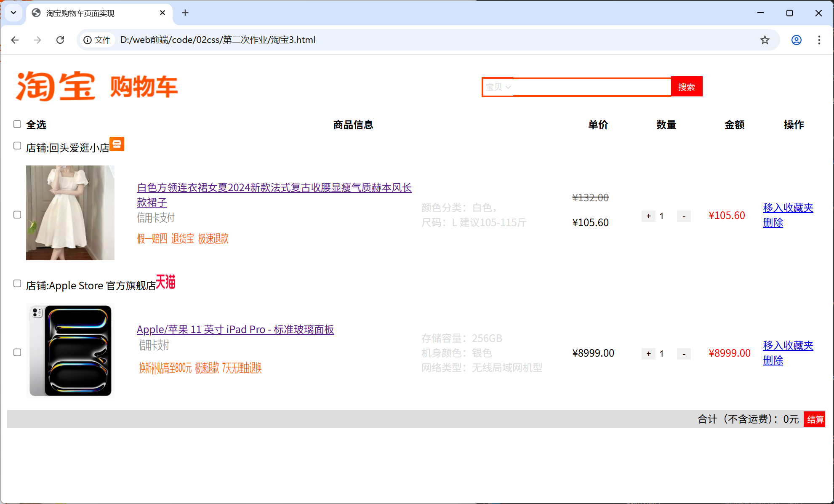
Task: Click the browser back arrow
Action: tap(15, 40)
